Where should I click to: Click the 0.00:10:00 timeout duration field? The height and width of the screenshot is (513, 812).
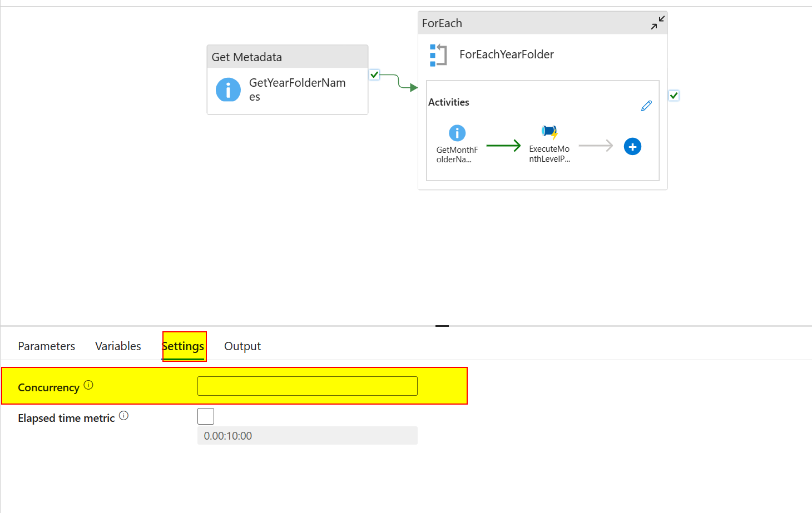click(307, 435)
